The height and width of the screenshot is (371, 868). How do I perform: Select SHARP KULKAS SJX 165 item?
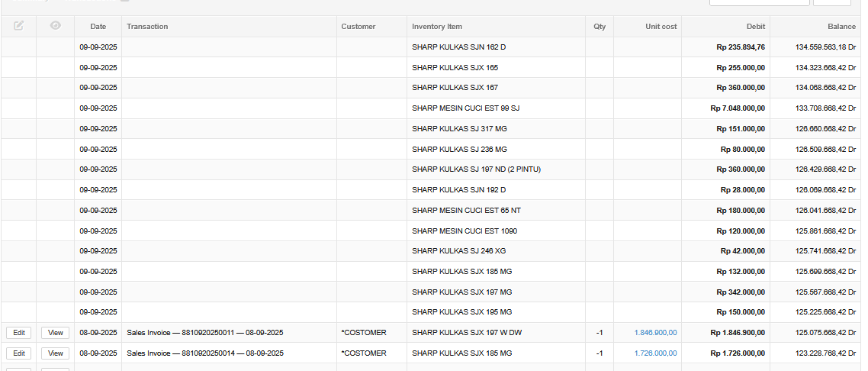[x=455, y=67]
